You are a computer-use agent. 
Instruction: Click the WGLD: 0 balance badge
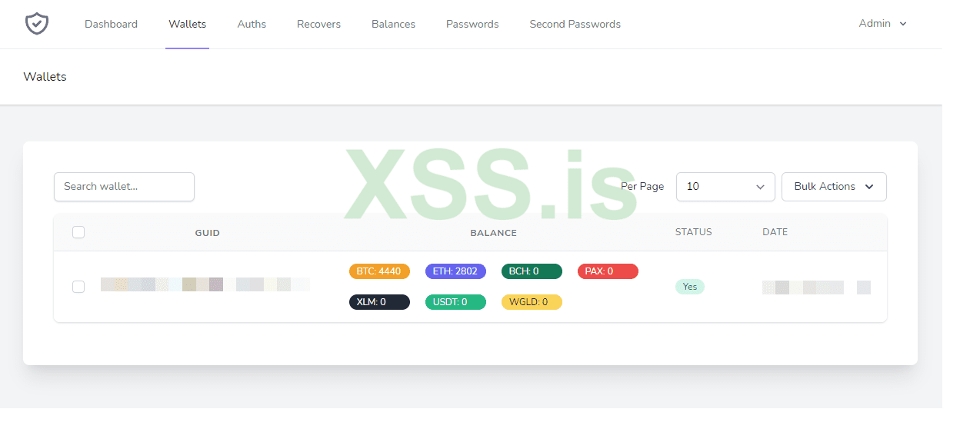pyautogui.click(x=532, y=302)
